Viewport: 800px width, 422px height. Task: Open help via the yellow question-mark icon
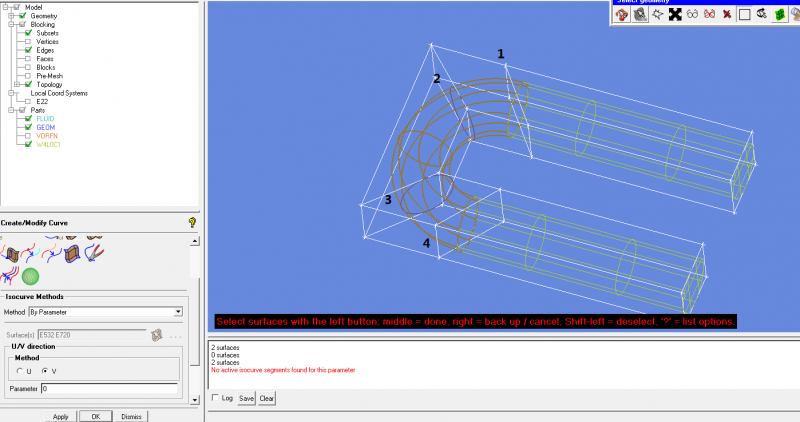pos(192,222)
